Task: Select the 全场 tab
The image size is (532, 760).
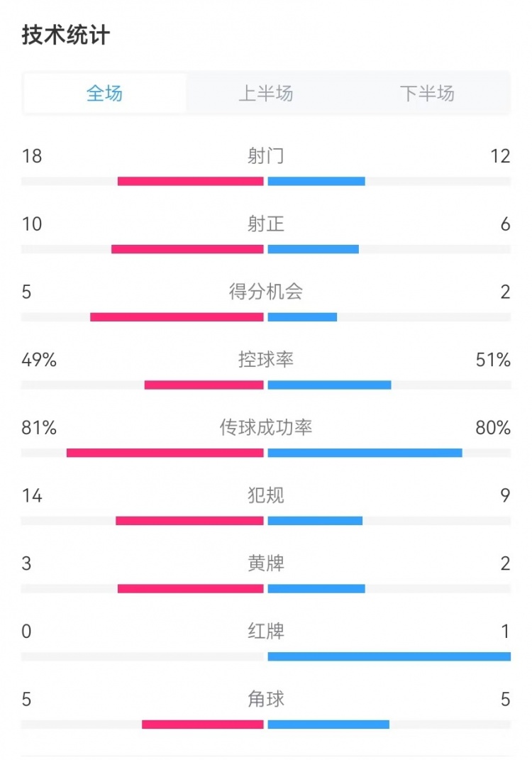Action: pos(104,93)
